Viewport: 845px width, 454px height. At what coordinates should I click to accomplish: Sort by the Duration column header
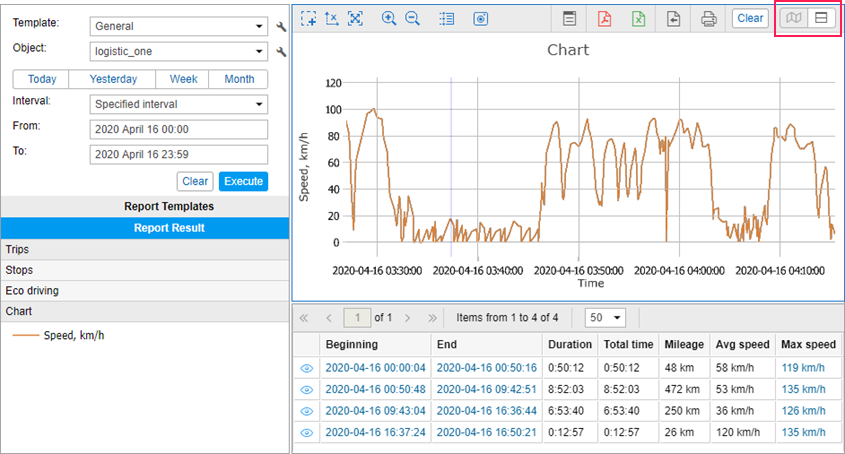(570, 345)
